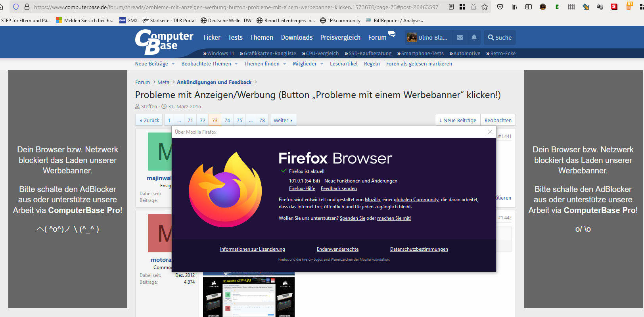Open the ComputerBase notification bell
The height and width of the screenshot is (317, 644).
pyautogui.click(x=474, y=37)
